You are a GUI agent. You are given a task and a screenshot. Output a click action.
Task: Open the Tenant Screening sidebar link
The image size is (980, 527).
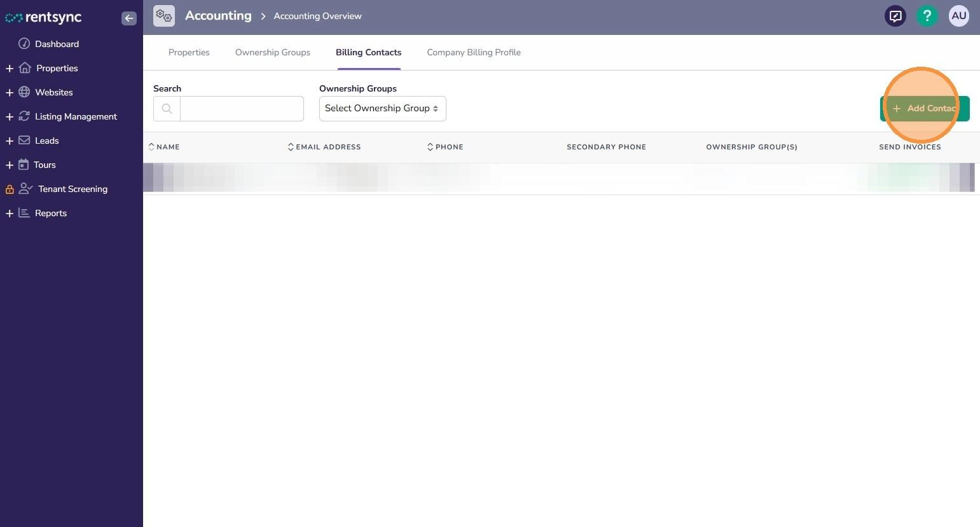pos(72,189)
